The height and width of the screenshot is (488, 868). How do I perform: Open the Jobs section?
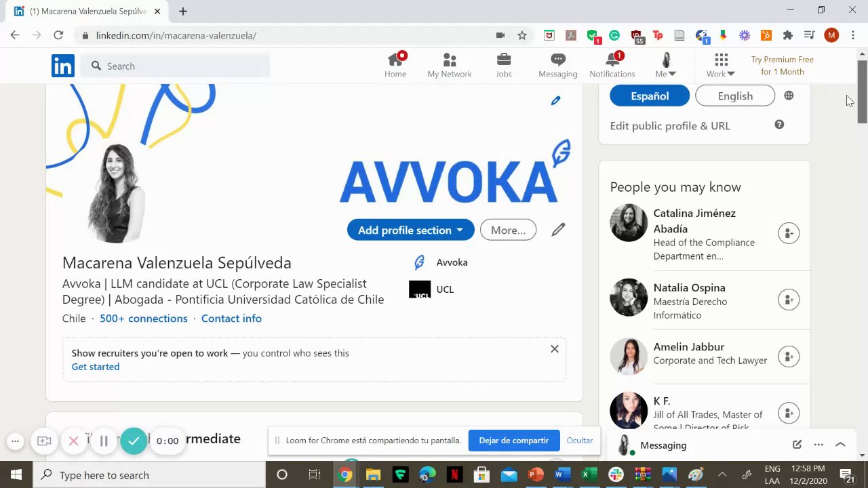click(x=503, y=66)
